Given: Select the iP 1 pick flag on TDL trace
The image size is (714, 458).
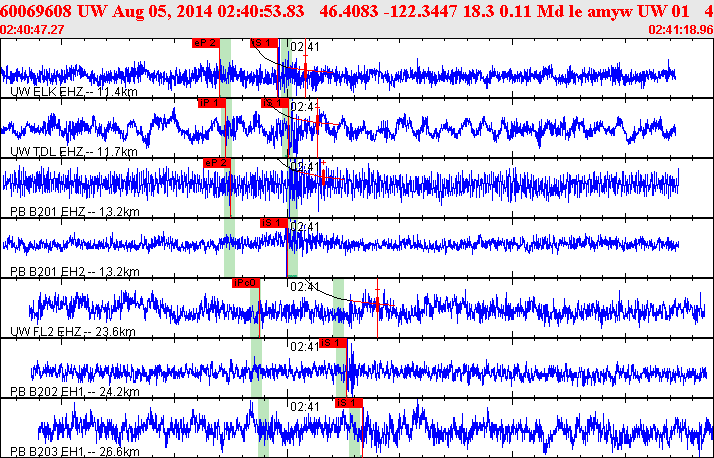Looking at the screenshot, I should (x=212, y=103).
